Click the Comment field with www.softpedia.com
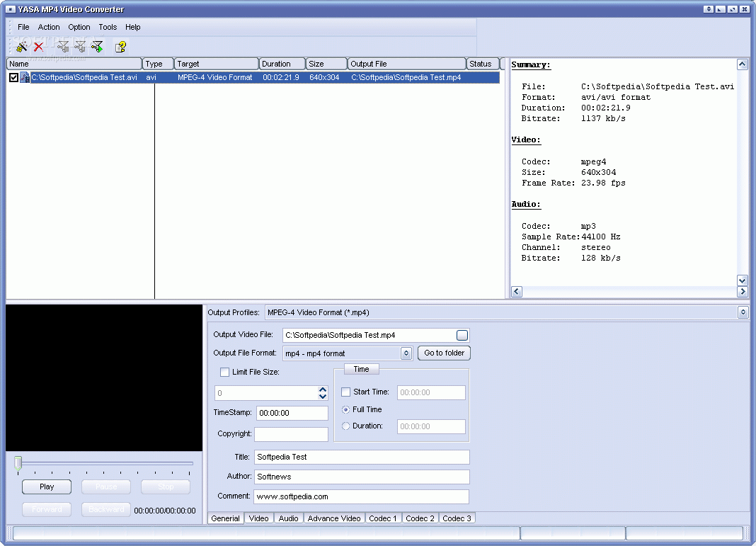The image size is (756, 546). [x=362, y=496]
